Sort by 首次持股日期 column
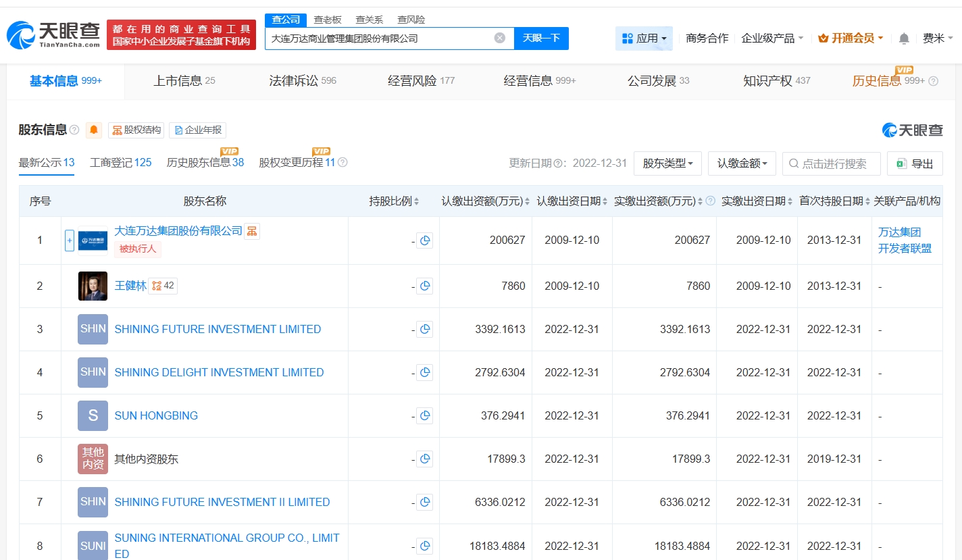The width and height of the screenshot is (962, 560). pyautogui.click(x=831, y=201)
